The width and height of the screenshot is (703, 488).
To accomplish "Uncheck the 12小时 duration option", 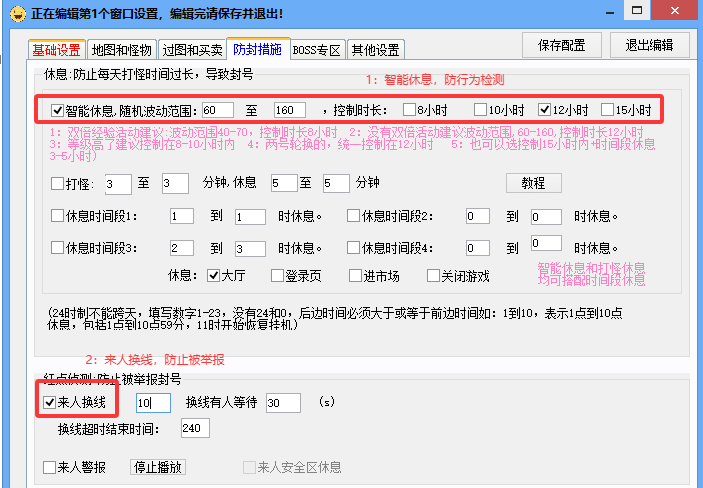I will (545, 110).
